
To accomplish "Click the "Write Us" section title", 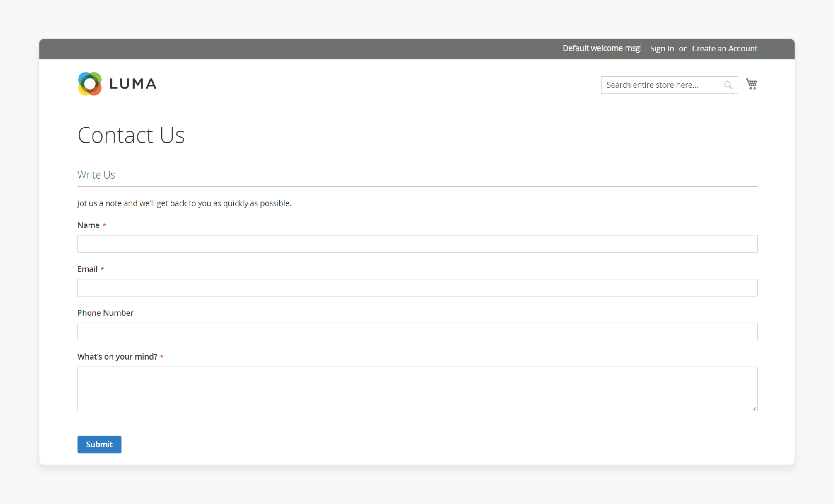I will (96, 174).
